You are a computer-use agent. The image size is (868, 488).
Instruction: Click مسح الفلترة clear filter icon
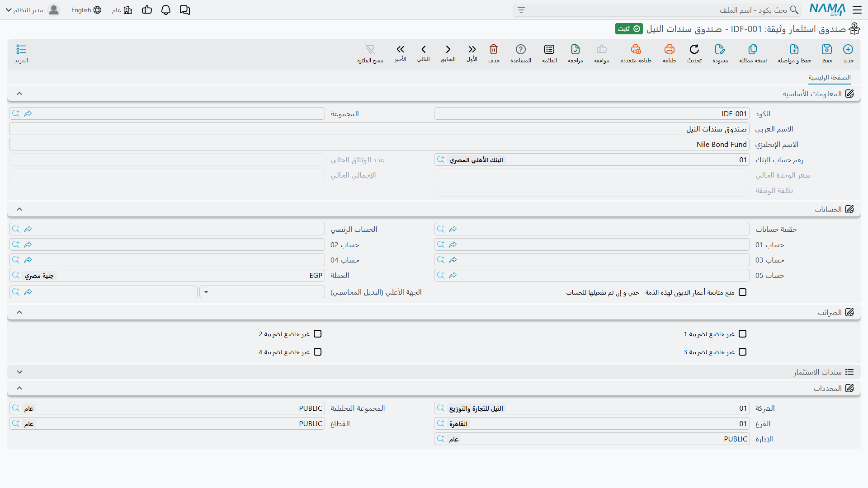click(370, 49)
